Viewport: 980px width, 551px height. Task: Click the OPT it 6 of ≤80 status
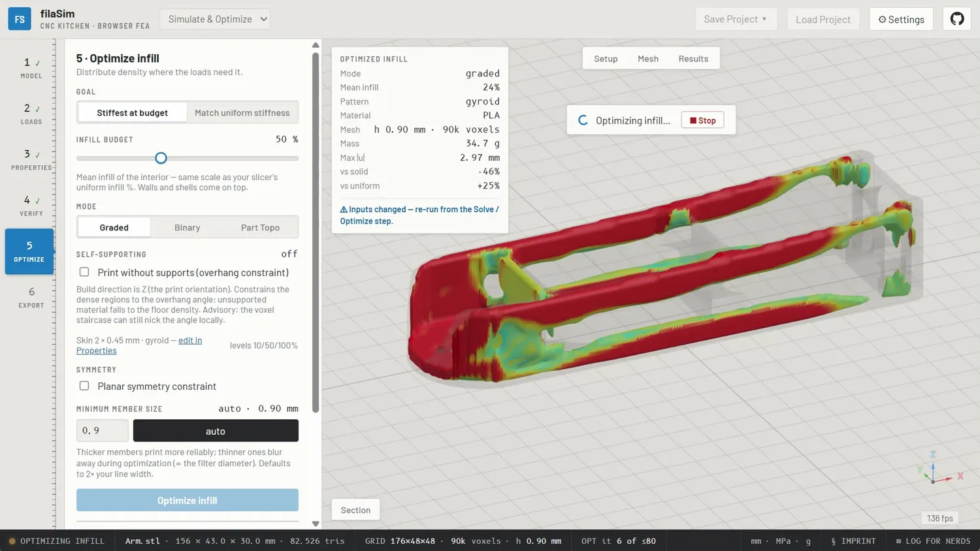(619, 541)
